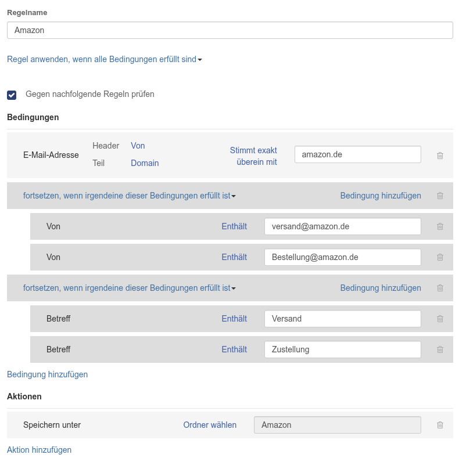Click 'Ordner wählen' link

click(210, 425)
